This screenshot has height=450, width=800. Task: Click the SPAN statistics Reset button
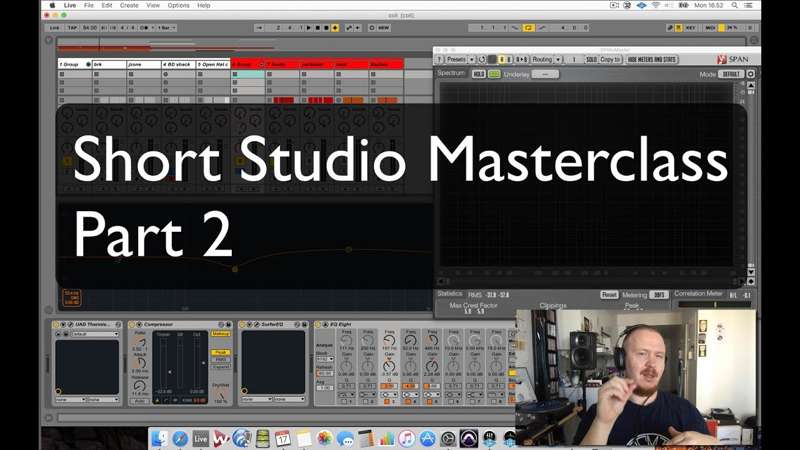click(x=609, y=295)
